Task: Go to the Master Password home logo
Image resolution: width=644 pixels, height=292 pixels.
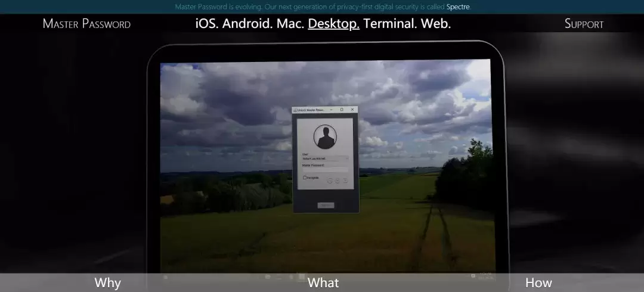Action: tap(86, 24)
